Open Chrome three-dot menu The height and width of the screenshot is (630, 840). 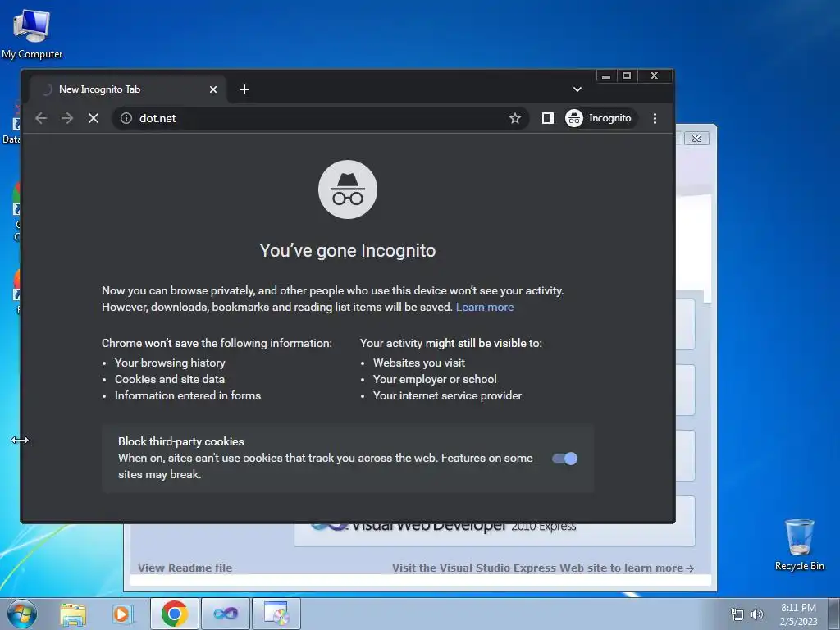point(655,118)
